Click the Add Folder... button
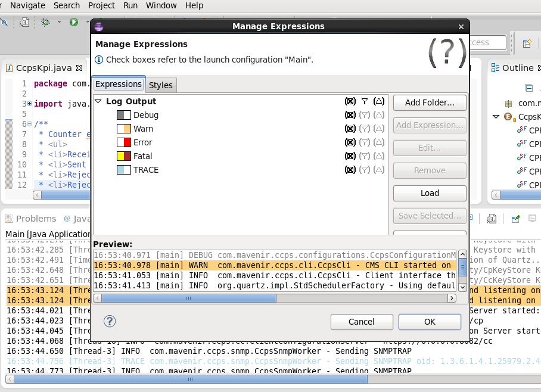Screen dimensions: 541x392 [x=430, y=102]
